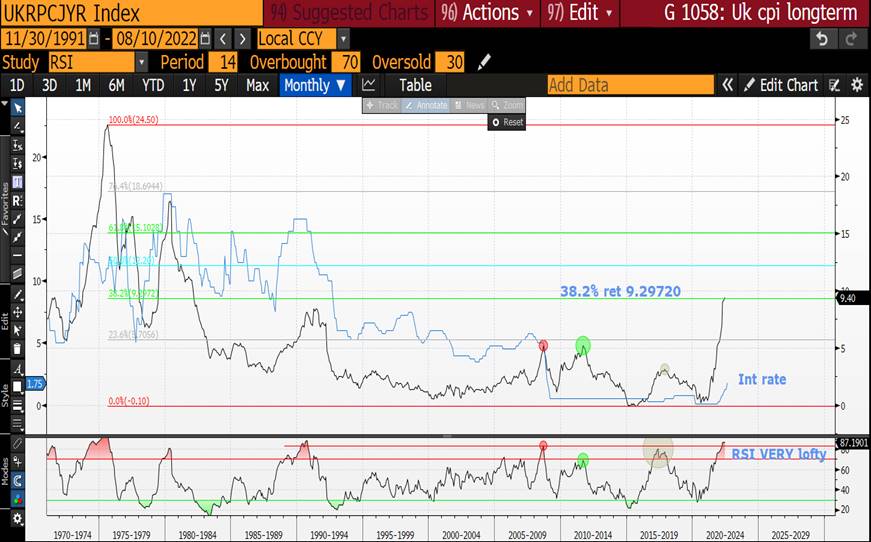Click the undo arrow button
Viewport: 871px width, 542px height.
(x=823, y=39)
